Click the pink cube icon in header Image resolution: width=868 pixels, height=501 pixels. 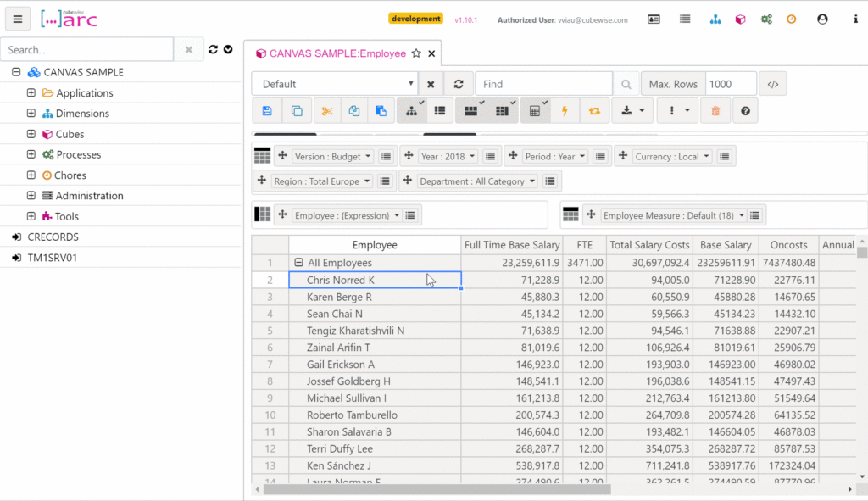[x=740, y=19]
